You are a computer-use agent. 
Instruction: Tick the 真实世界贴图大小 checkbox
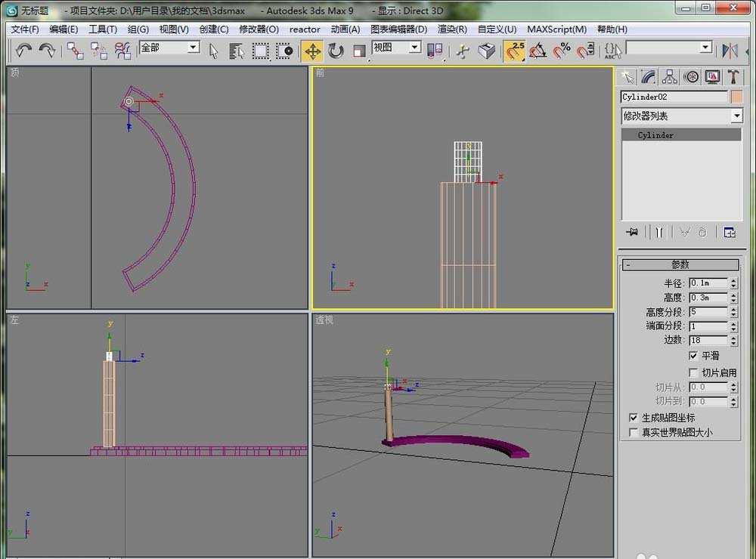point(634,433)
